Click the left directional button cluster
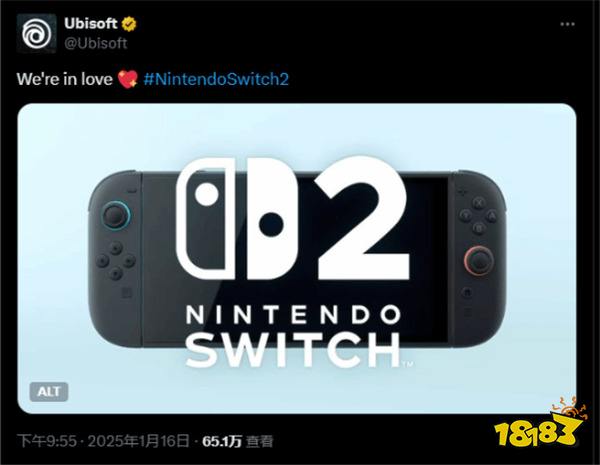 [x=115, y=260]
